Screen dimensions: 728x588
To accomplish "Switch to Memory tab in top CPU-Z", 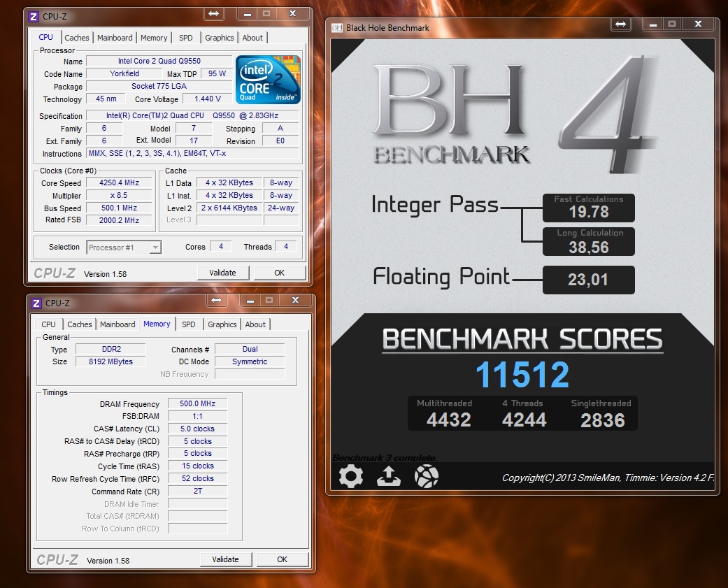I will 154,38.
